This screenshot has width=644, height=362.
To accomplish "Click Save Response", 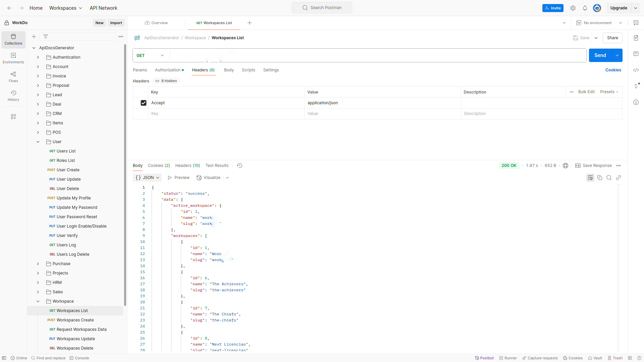I will point(593,166).
